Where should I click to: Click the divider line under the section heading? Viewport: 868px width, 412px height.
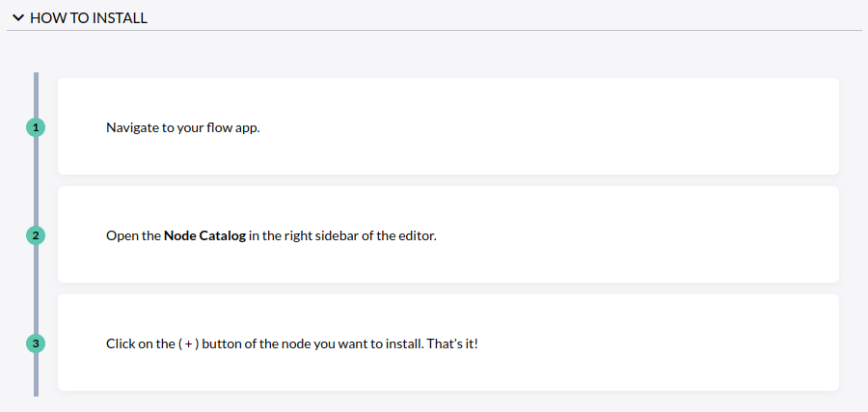[x=434, y=30]
